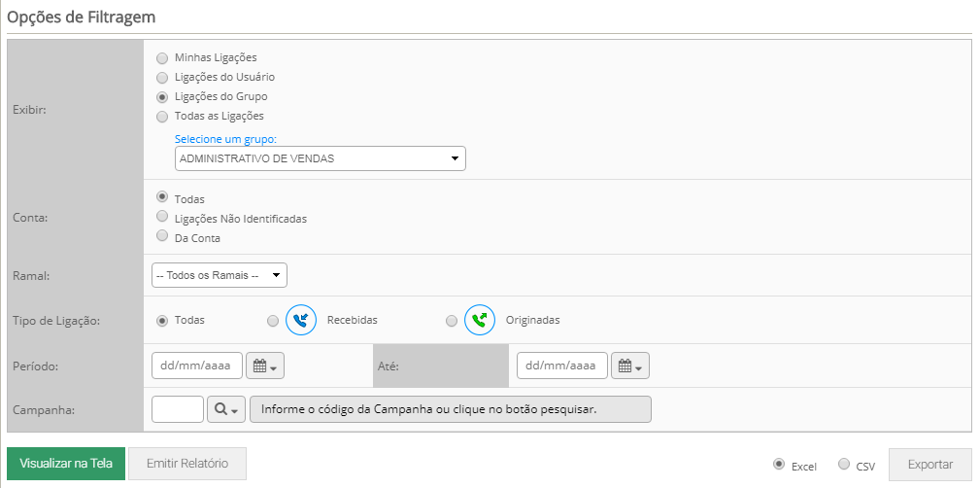Screen dimensions: 980x488
Task: Click the blue Recebidas incoming call icon
Action: (301, 321)
